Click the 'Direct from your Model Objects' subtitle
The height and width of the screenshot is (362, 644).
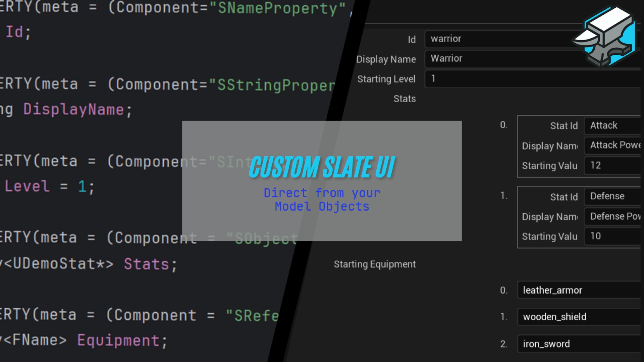322,200
